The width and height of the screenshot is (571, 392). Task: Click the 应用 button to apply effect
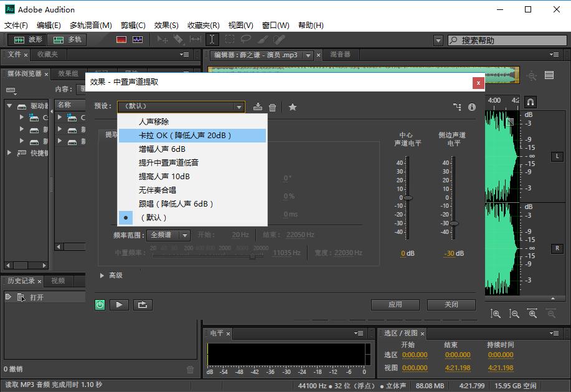point(395,305)
